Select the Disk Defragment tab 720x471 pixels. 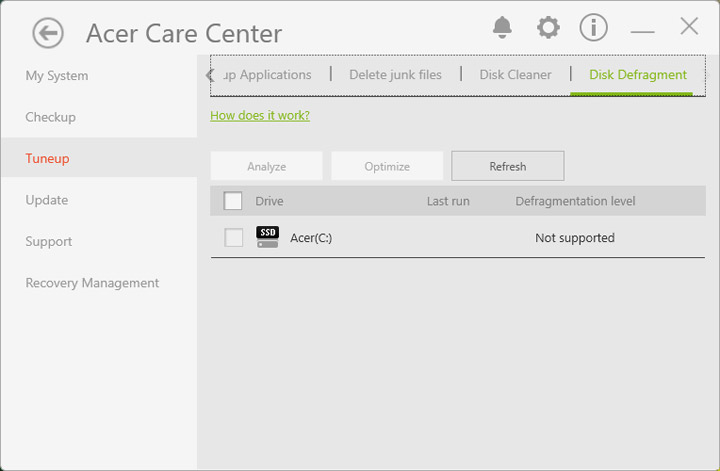(x=638, y=75)
